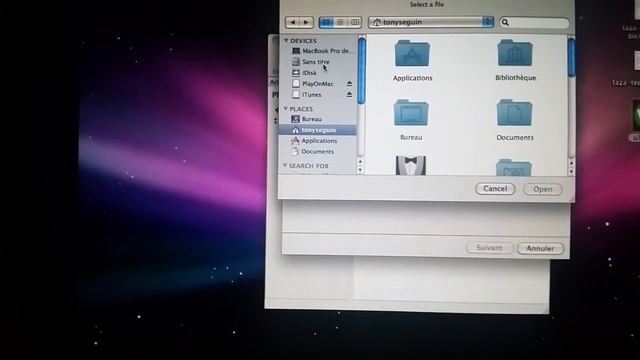Eject the PlayOnMac volume

pyautogui.click(x=349, y=84)
